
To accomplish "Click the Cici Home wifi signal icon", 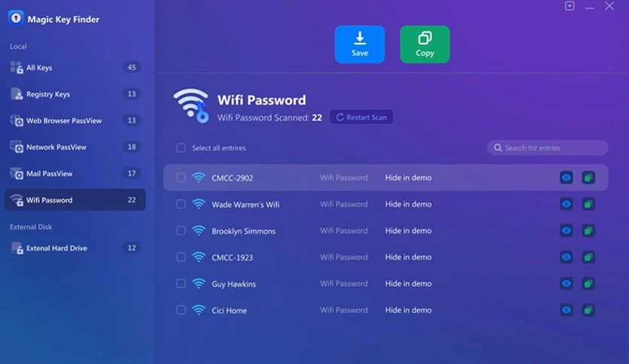I will click(x=199, y=310).
